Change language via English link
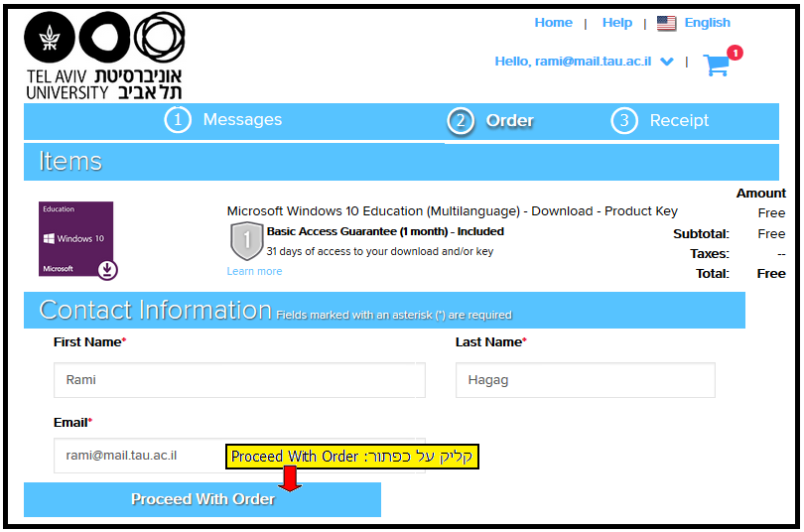804x532 pixels. click(x=707, y=23)
